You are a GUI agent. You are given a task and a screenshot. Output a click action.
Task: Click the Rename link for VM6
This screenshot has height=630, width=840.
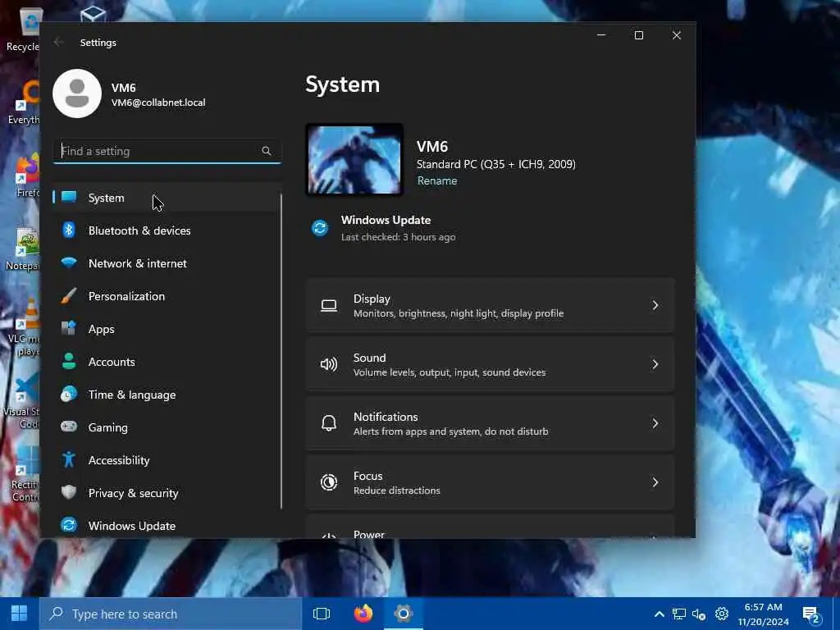coord(437,180)
